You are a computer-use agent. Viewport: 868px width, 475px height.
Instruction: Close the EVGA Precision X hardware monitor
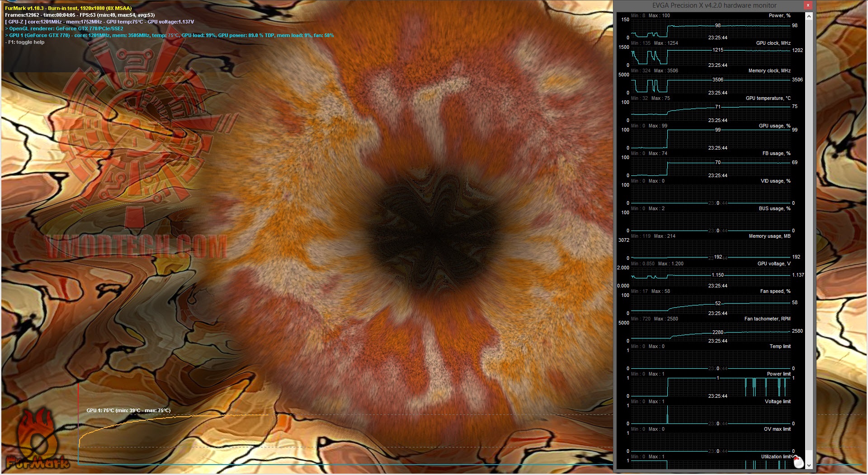coord(808,5)
